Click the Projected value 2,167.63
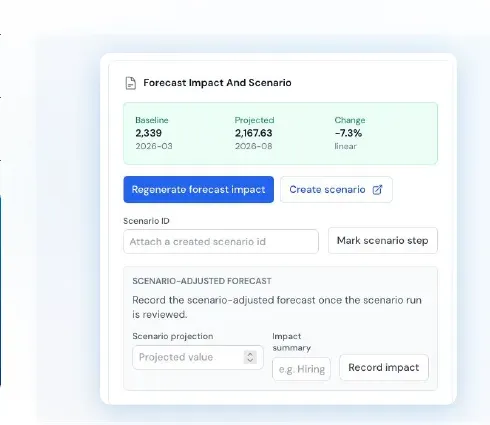This screenshot has height=425, width=490. coord(254,133)
